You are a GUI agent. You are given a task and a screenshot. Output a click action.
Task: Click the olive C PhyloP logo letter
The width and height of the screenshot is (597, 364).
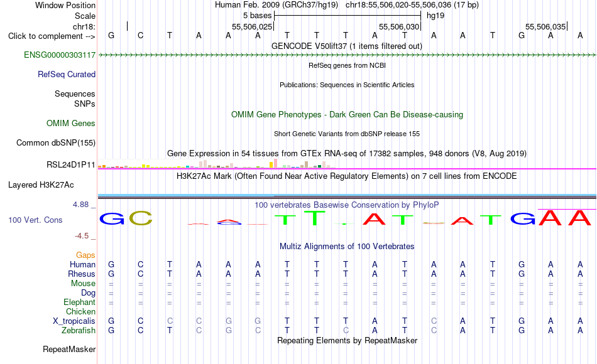[141, 218]
